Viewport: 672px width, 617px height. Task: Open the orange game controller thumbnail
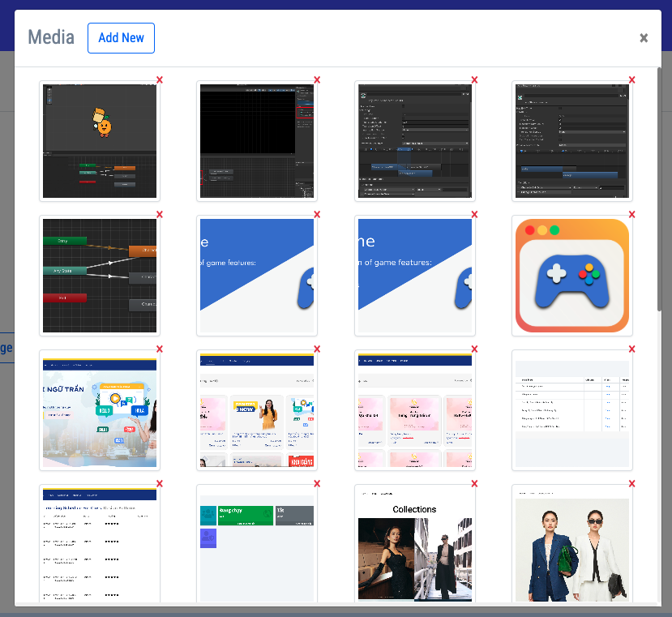(572, 276)
